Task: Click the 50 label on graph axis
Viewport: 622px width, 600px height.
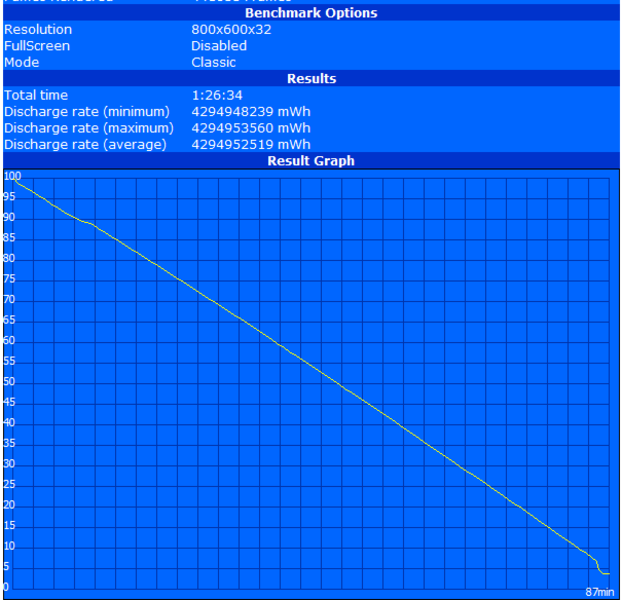Action: point(9,381)
